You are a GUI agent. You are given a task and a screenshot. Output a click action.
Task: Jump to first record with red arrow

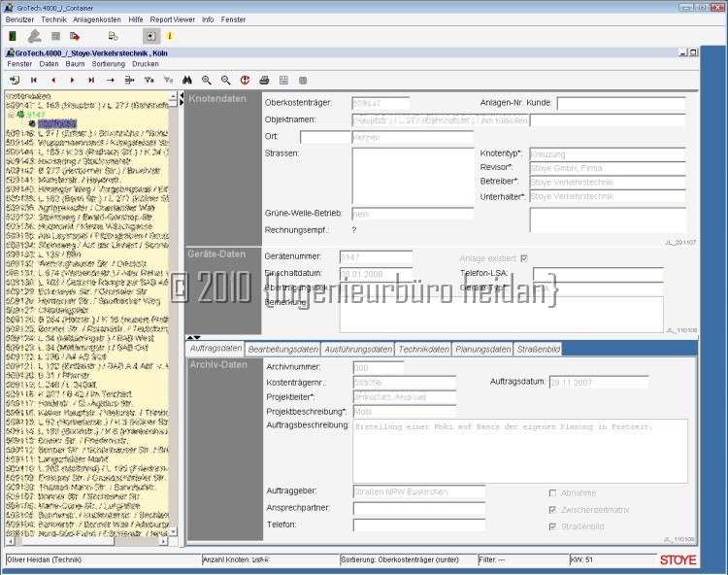(34, 80)
